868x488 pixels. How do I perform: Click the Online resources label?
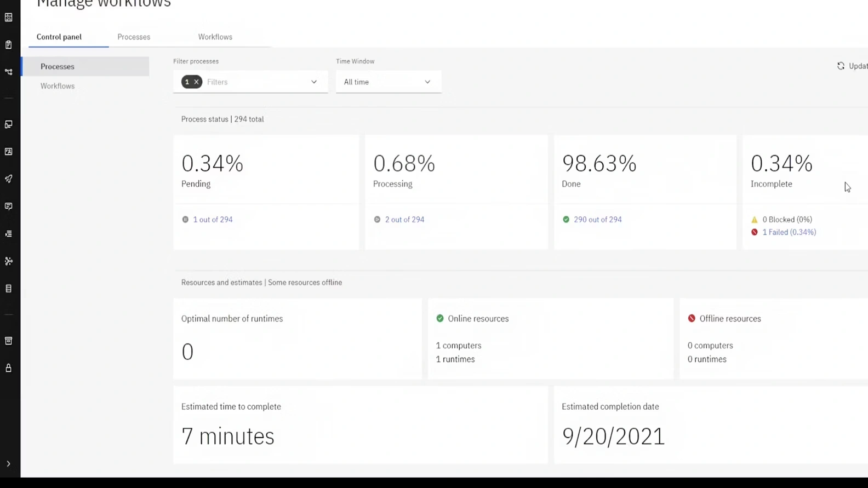pyautogui.click(x=478, y=319)
